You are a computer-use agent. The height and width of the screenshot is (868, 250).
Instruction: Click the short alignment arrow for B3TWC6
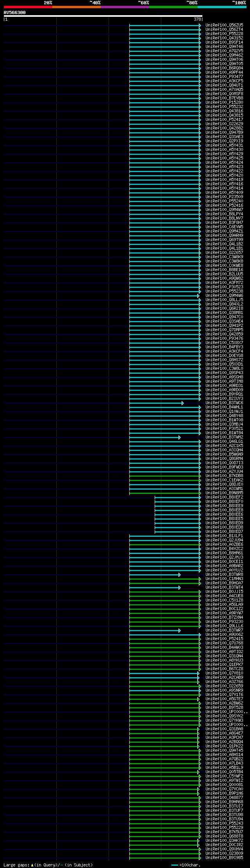tap(157, 403)
